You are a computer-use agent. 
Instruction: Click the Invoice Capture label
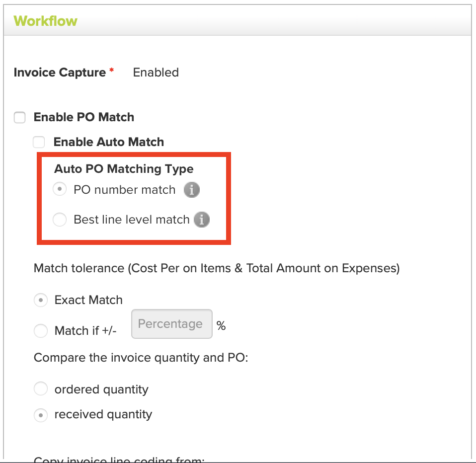(x=60, y=73)
